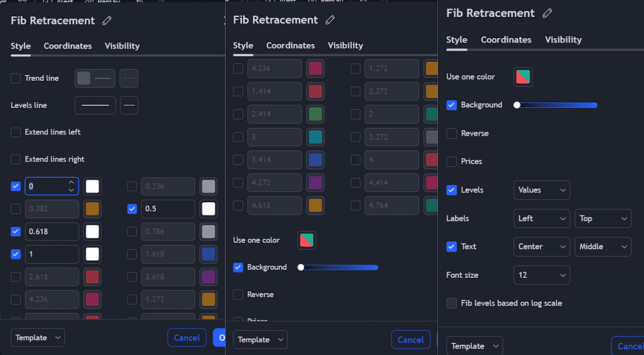The height and width of the screenshot is (355, 644).
Task: Enable Reverse checkbox in middle panel
Action: pos(238,294)
